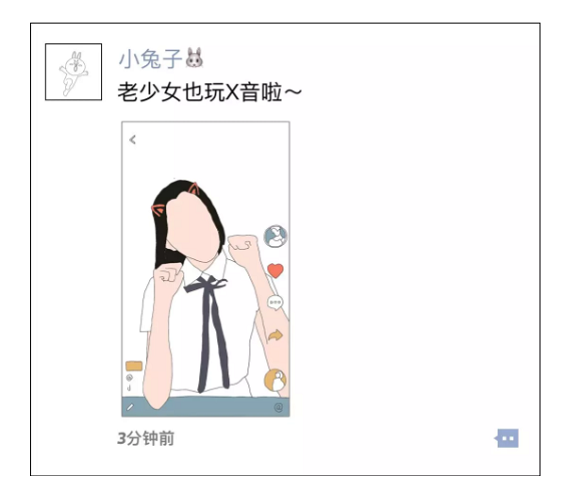
Task: Open the 小兔子 username profile link
Action: 150,59
